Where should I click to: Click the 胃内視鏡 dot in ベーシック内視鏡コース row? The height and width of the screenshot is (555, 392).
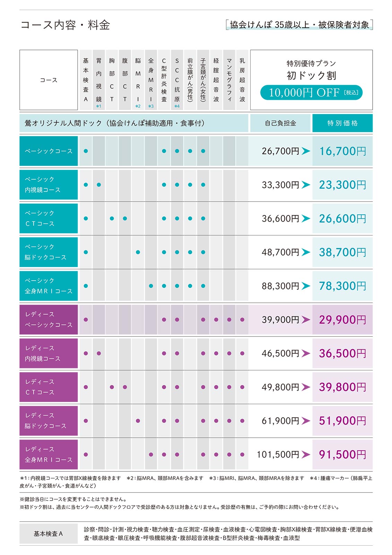point(99,185)
